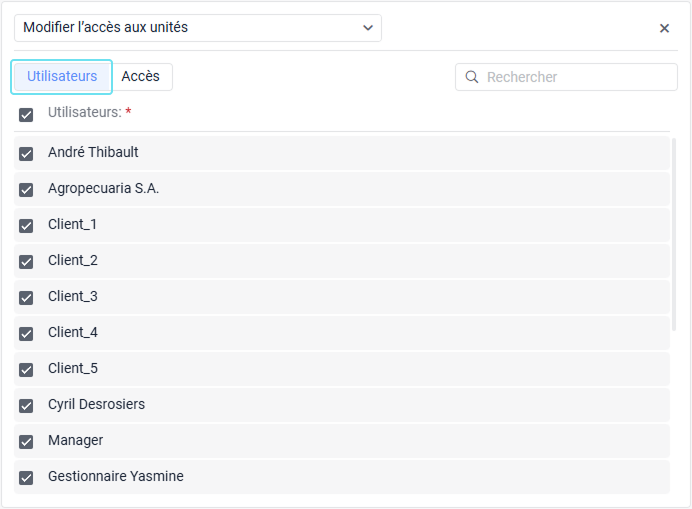Click the search magnifier icon
The width and height of the screenshot is (692, 509).
pos(472,77)
